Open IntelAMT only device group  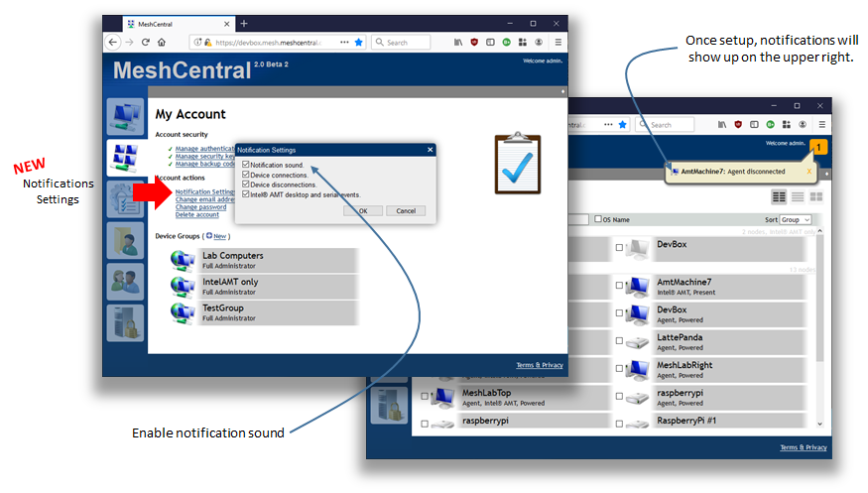coord(278,286)
